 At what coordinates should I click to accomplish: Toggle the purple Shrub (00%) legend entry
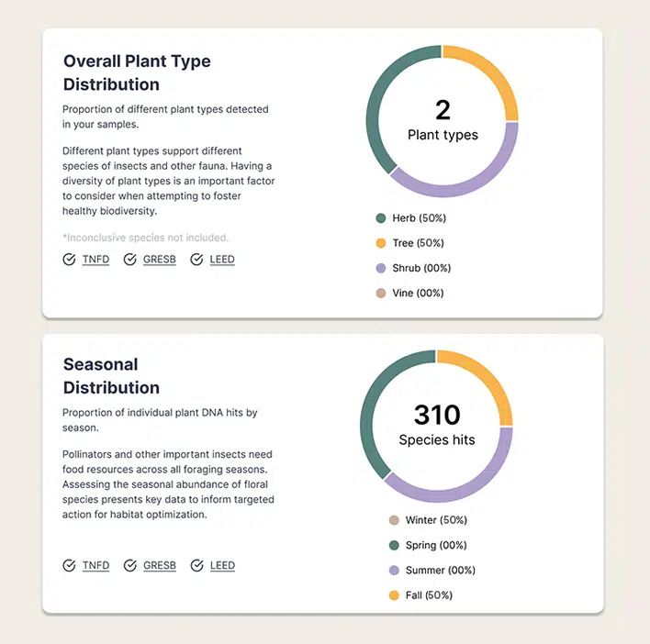tap(413, 269)
